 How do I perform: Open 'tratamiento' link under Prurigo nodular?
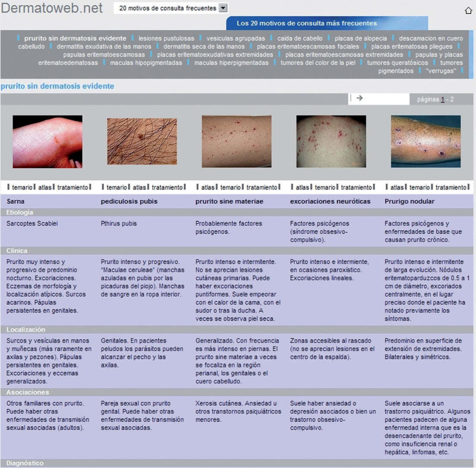(451, 187)
